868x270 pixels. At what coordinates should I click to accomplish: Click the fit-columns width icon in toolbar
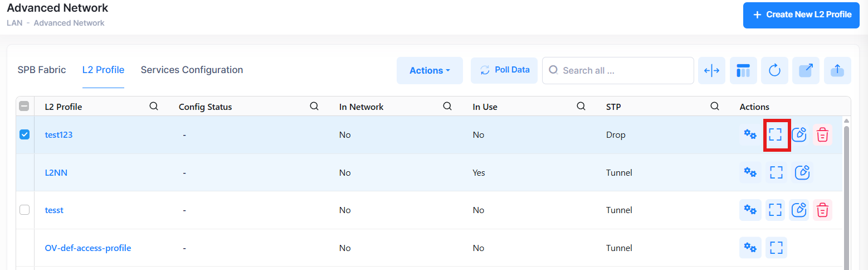tap(711, 71)
